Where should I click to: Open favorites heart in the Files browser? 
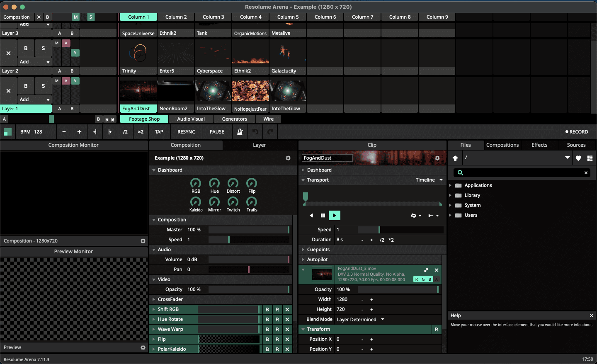tap(578, 158)
